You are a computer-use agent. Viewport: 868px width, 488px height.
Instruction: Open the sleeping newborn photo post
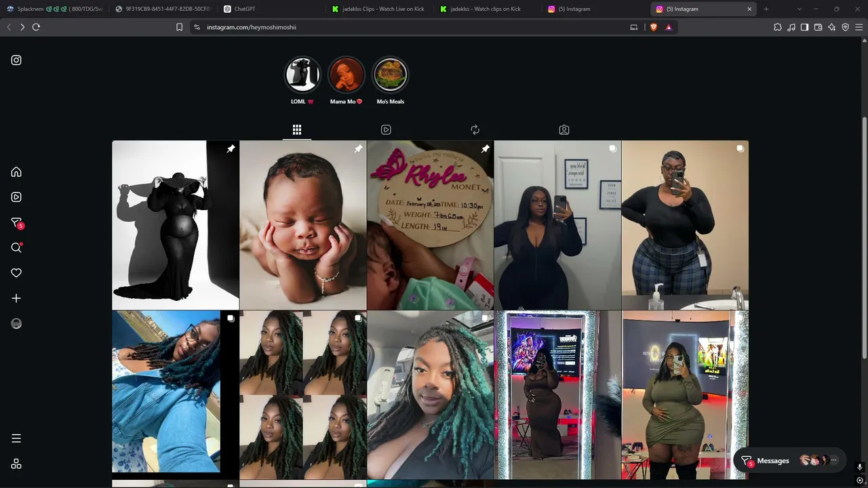click(x=303, y=225)
